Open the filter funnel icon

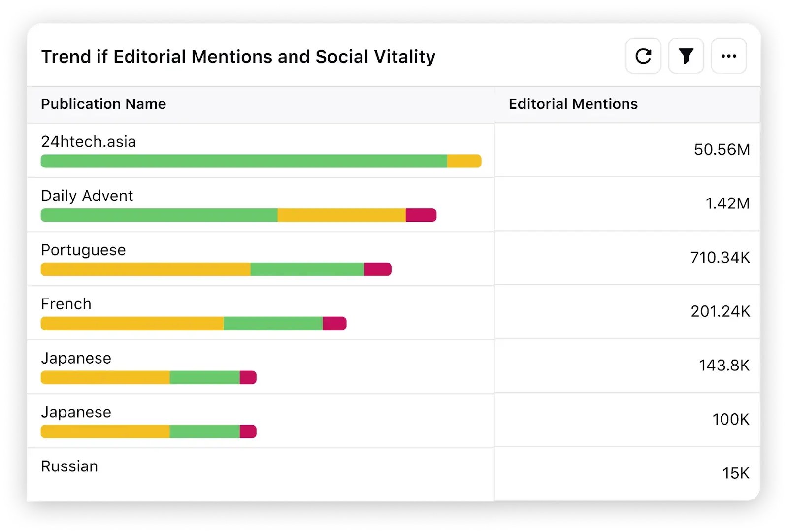point(686,56)
